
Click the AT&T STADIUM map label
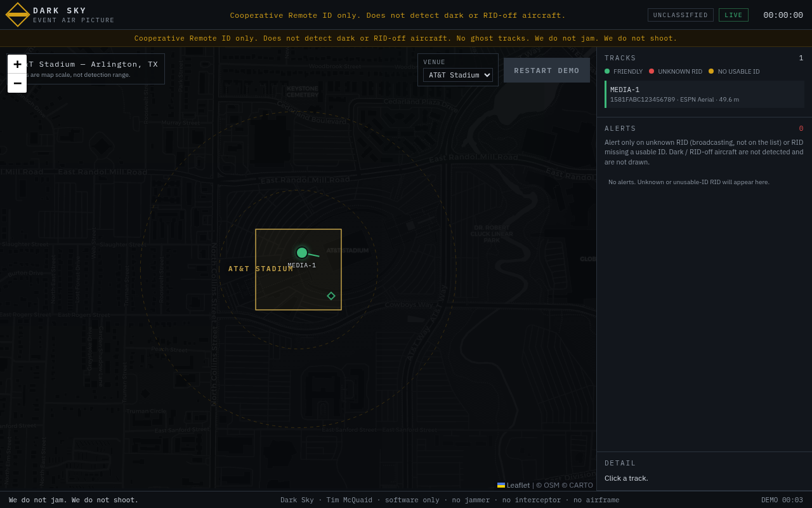(x=261, y=269)
